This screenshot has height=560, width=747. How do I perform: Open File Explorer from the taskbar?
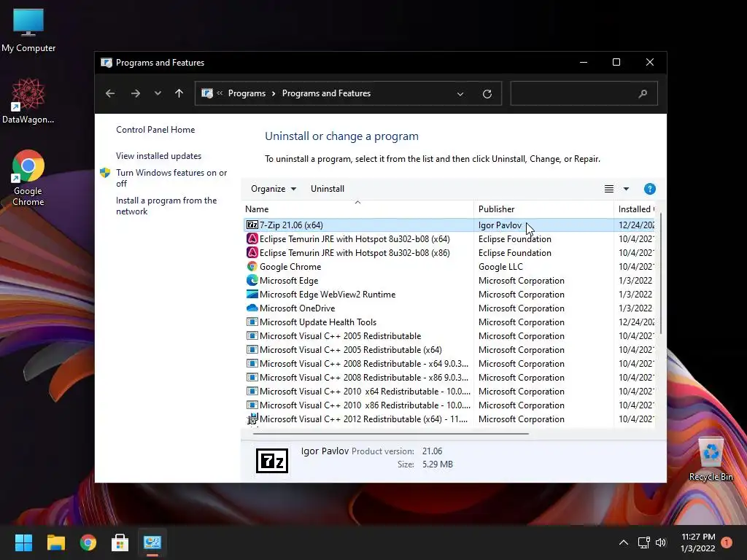coord(55,542)
